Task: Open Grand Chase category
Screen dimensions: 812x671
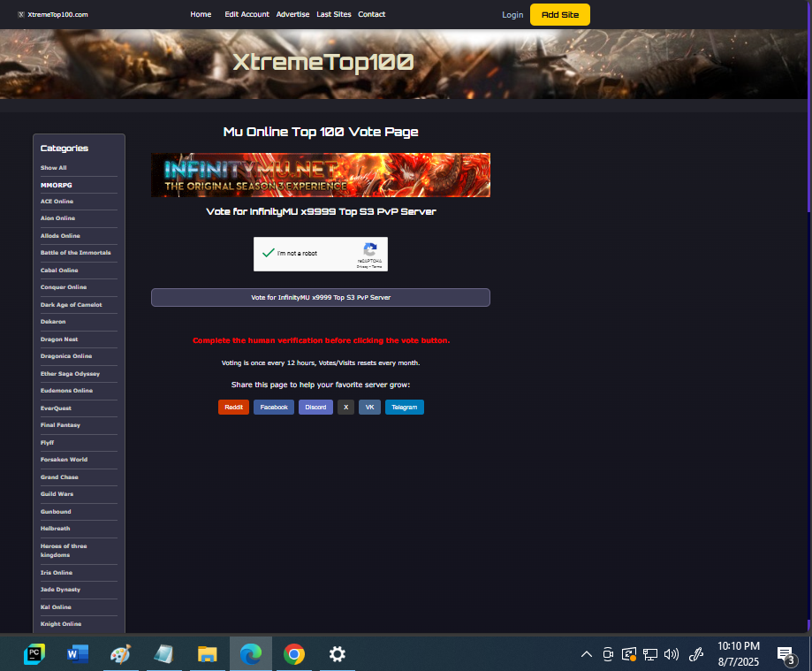Action: [x=59, y=477]
